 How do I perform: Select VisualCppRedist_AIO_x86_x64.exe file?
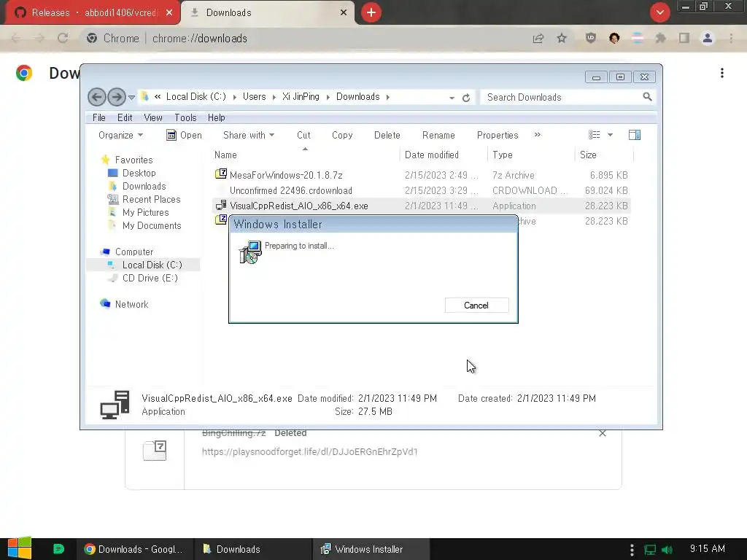298,206
